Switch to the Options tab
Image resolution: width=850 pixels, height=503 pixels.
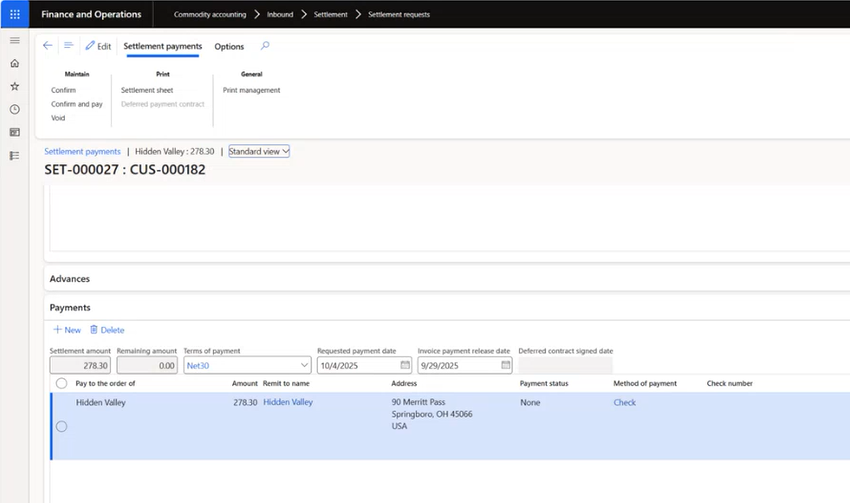(x=229, y=47)
